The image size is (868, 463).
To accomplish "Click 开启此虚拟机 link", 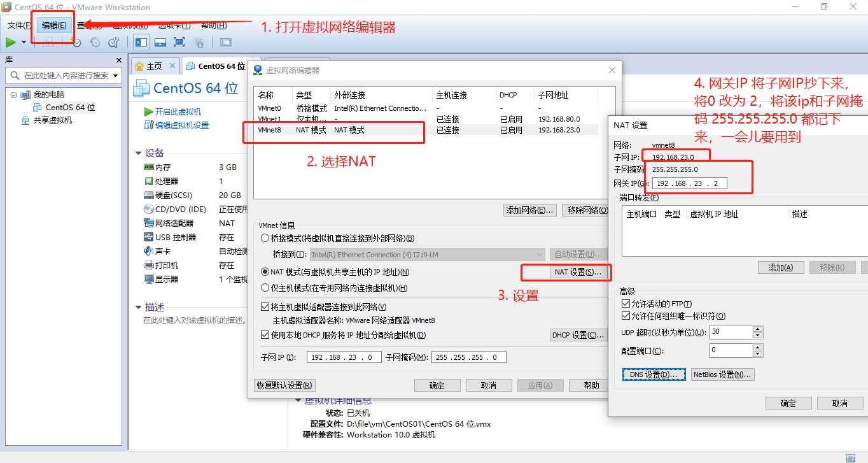I will coord(178,111).
